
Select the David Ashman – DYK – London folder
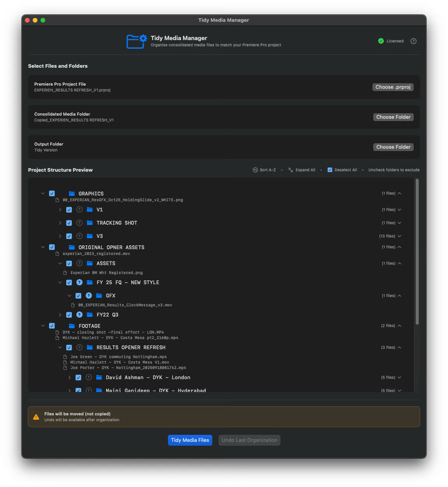tap(148, 378)
